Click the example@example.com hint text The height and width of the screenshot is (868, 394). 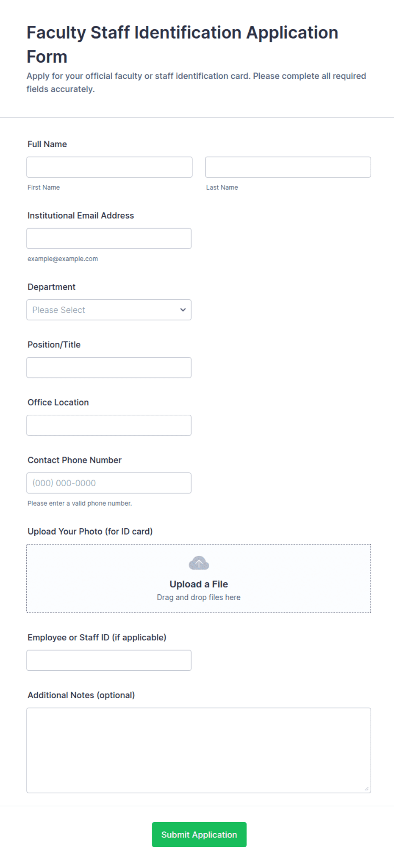pyautogui.click(x=63, y=259)
